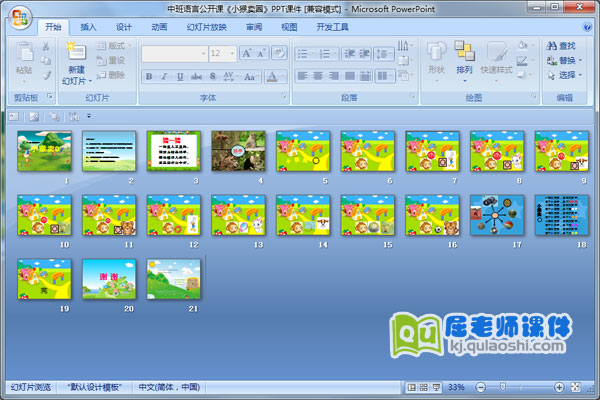Toggle Underline formatting

(180, 77)
